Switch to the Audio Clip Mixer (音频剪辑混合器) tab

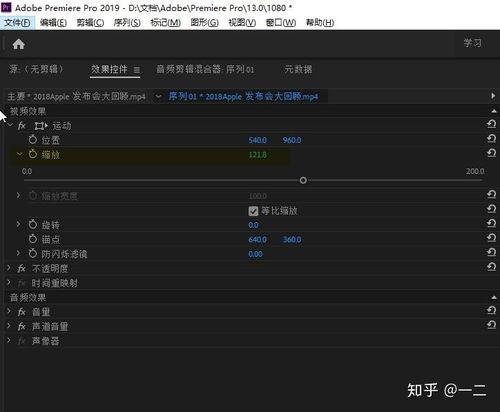205,69
